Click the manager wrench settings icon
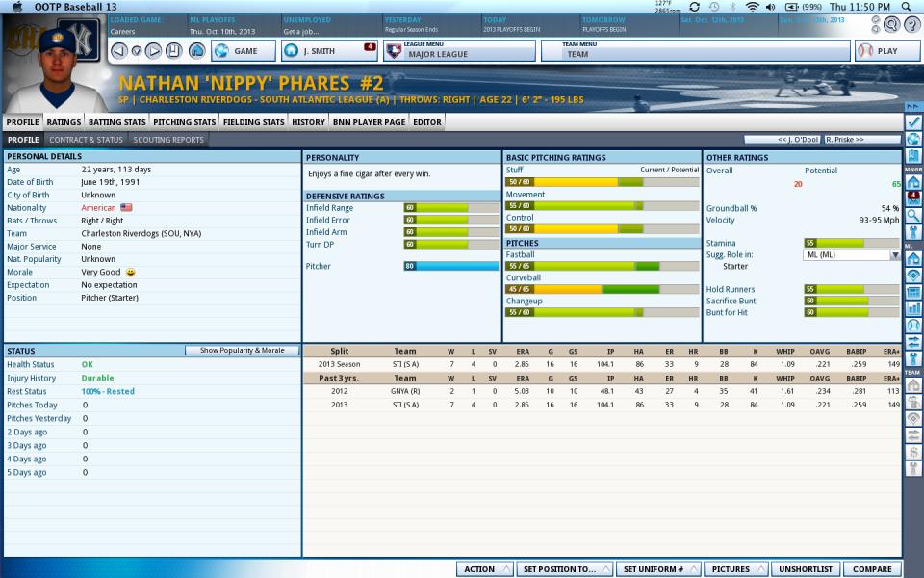 pos(913,232)
